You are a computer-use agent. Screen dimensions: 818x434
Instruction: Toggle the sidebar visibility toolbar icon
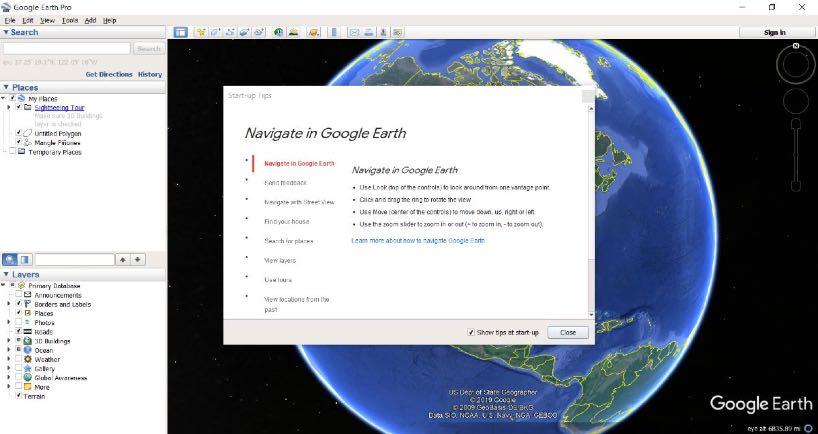click(181, 32)
